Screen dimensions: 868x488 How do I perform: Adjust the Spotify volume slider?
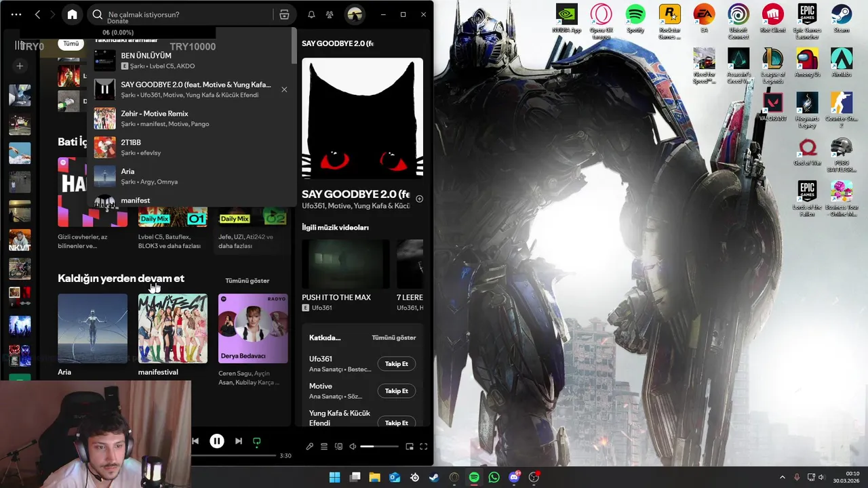[x=379, y=447]
